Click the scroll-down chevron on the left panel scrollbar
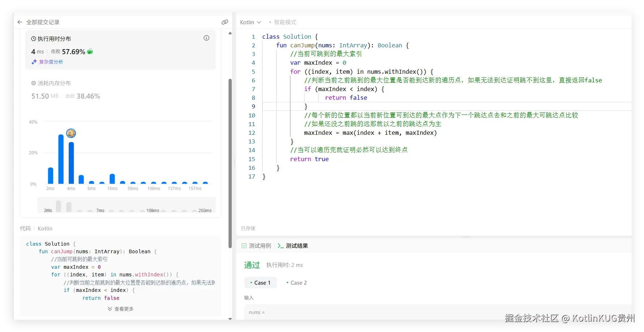Image resolution: width=644 pixels, height=332 pixels. tap(230, 319)
